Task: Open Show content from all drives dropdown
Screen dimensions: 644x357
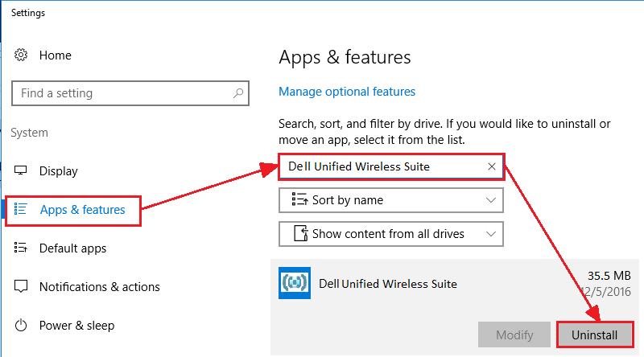Action: (x=391, y=234)
